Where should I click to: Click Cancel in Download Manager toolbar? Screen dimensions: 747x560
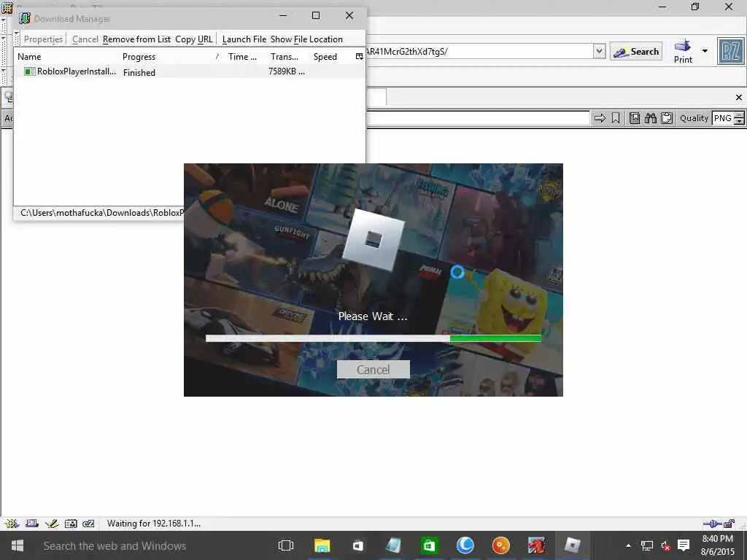(x=85, y=39)
